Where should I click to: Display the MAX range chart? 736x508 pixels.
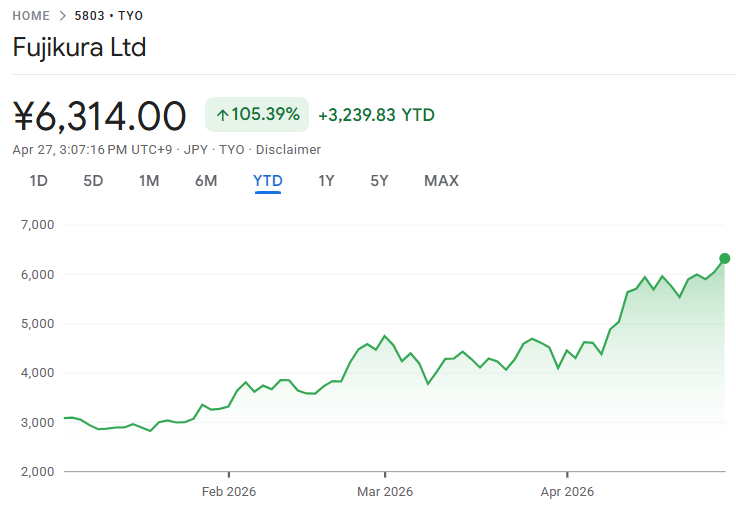[441, 181]
